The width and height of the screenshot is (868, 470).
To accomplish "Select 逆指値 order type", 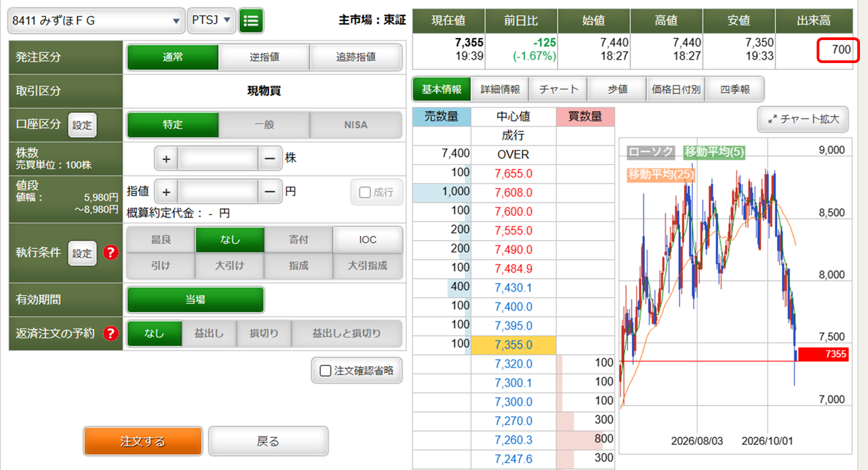I will (x=264, y=57).
